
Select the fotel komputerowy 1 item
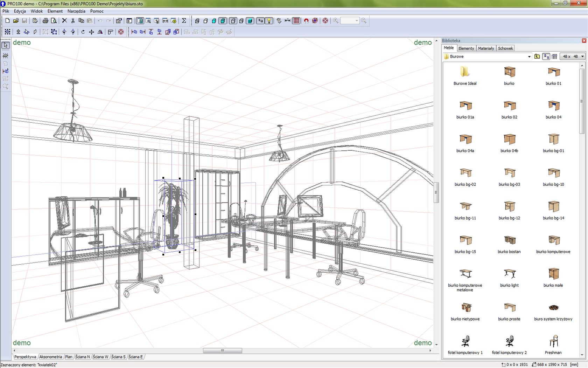[465, 345]
